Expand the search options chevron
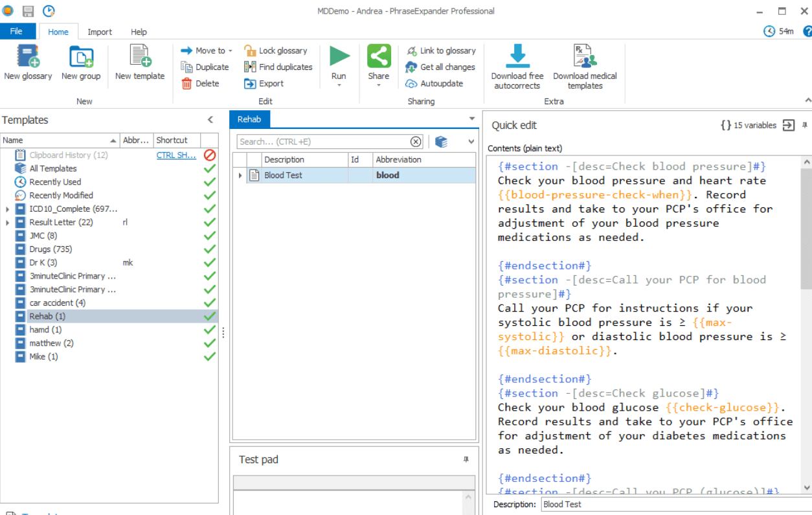This screenshot has width=812, height=515. [471, 142]
